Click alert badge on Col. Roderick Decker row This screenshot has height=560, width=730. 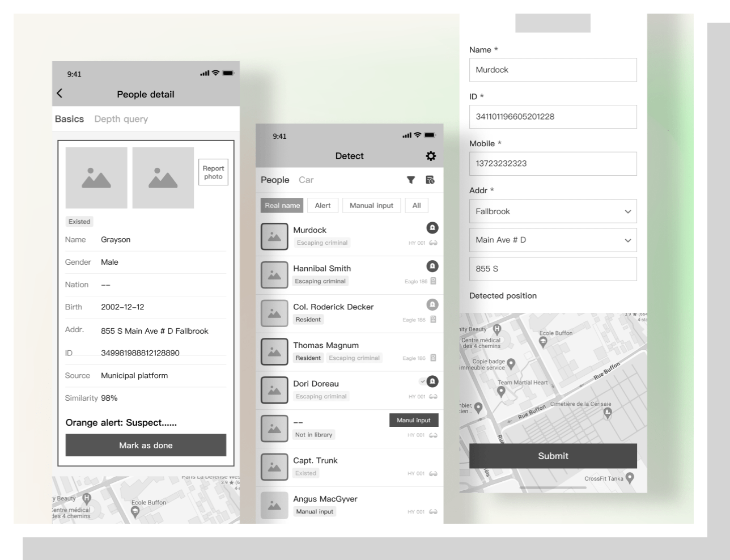[432, 304]
